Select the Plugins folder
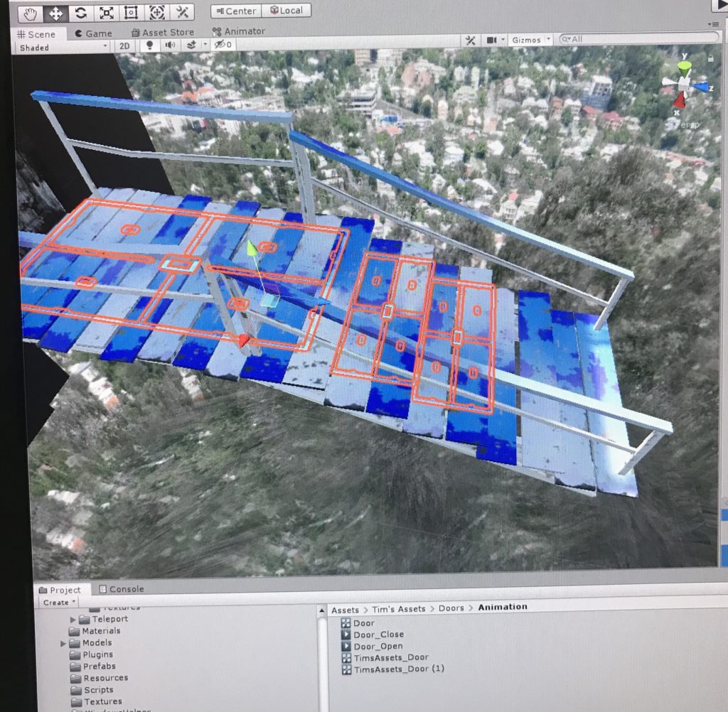728x712 pixels. click(92, 654)
